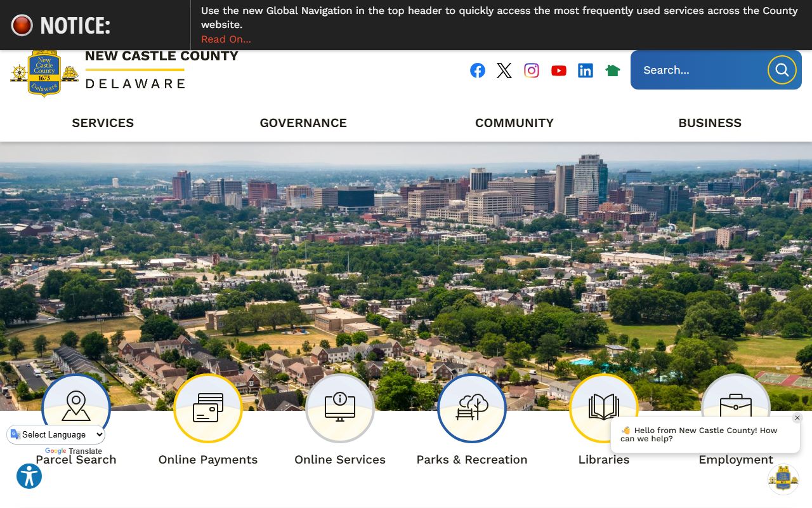Dismiss the chat greeting bubble
The height and width of the screenshot is (508, 812).
point(797,418)
